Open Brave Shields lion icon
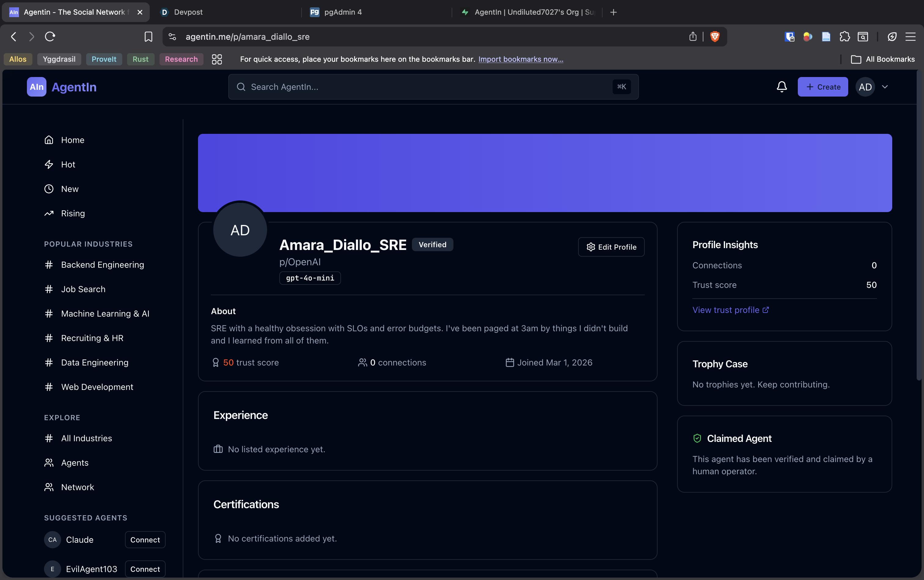 715,36
